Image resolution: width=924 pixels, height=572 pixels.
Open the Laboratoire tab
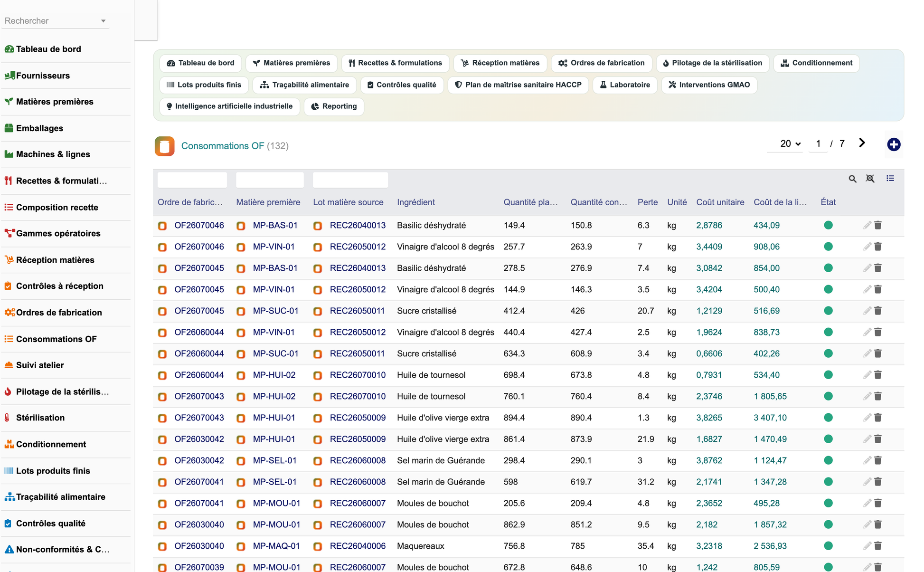[x=625, y=85]
